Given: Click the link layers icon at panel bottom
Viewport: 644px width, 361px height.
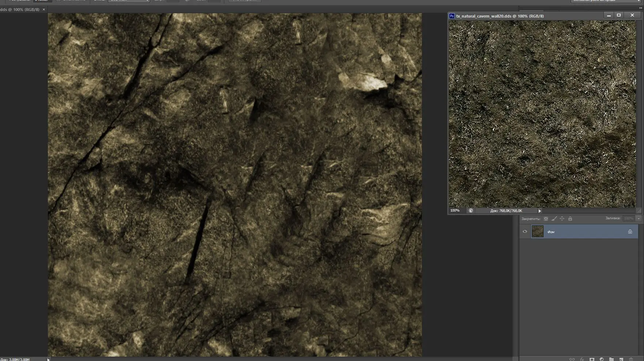Looking at the screenshot, I should [x=572, y=359].
